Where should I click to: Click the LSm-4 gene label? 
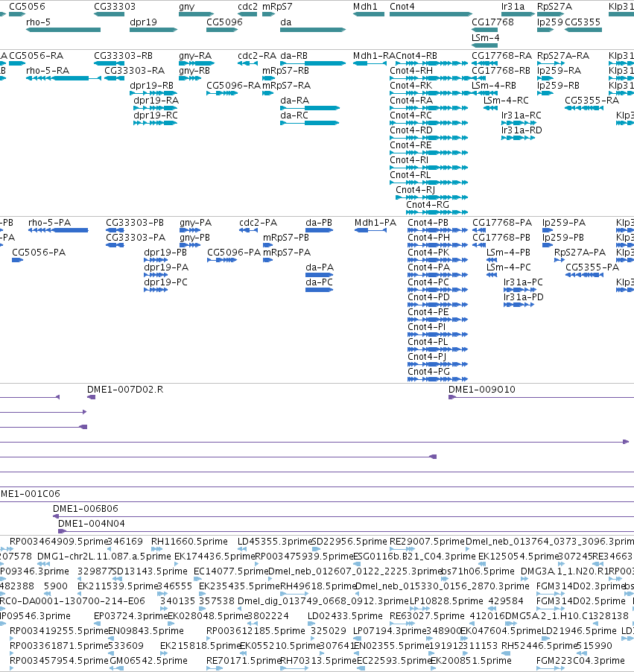[x=485, y=38]
